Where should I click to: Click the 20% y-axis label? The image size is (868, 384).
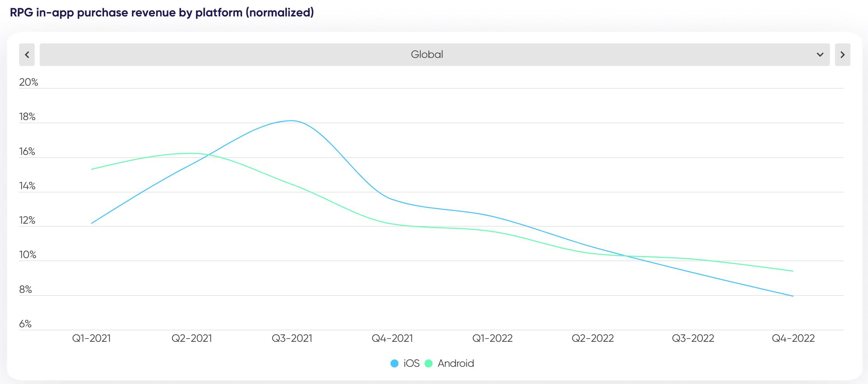coord(29,83)
